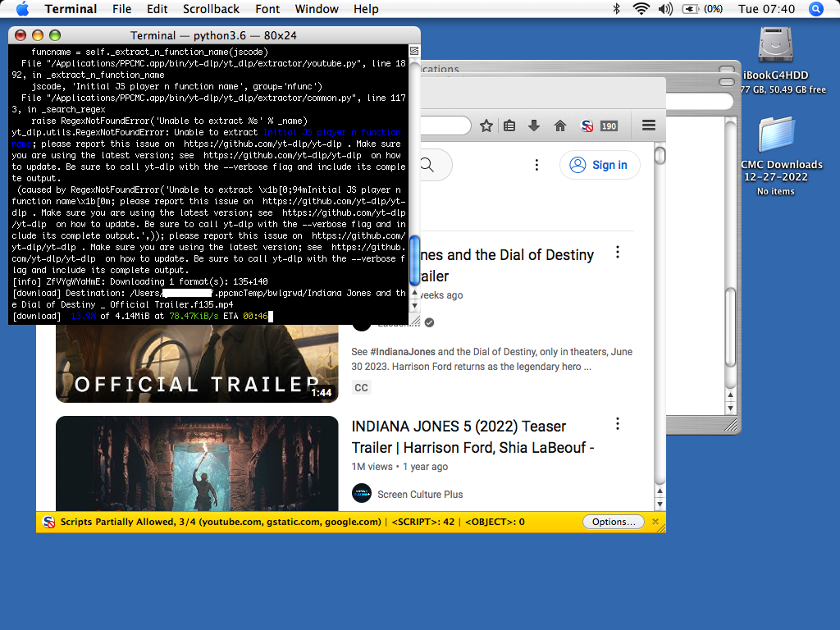840x630 pixels.
Task: Click the browser page scroll up arrow
Action: (x=660, y=491)
